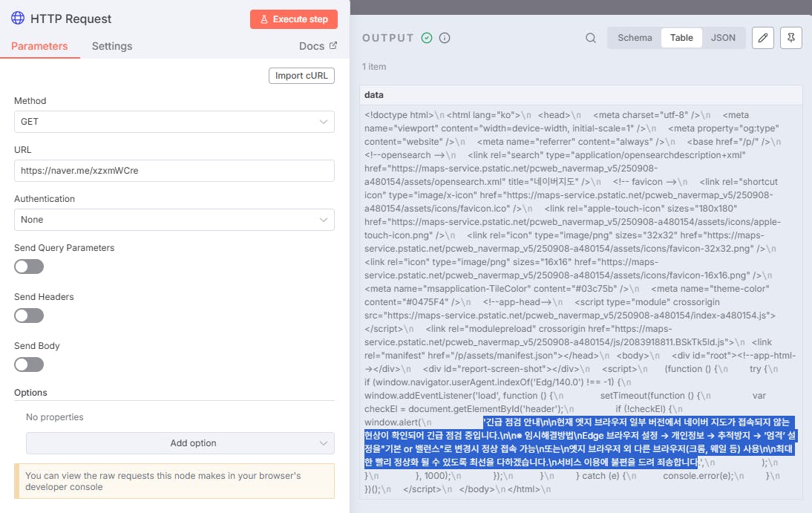Click the data column header
This screenshot has width=812, height=513.
tap(581, 95)
